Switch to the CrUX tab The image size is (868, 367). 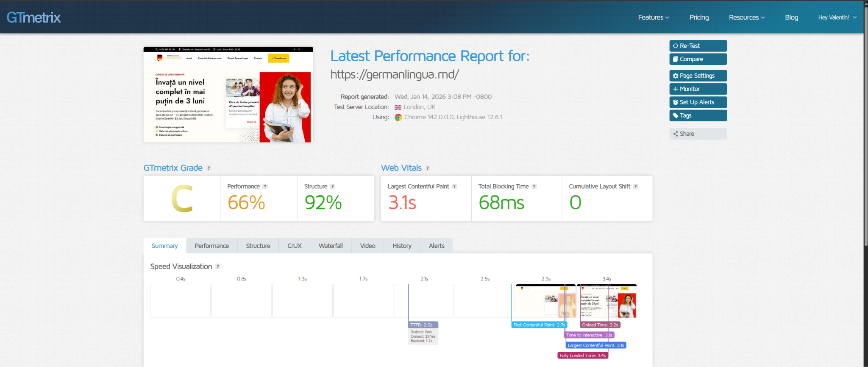(x=294, y=246)
